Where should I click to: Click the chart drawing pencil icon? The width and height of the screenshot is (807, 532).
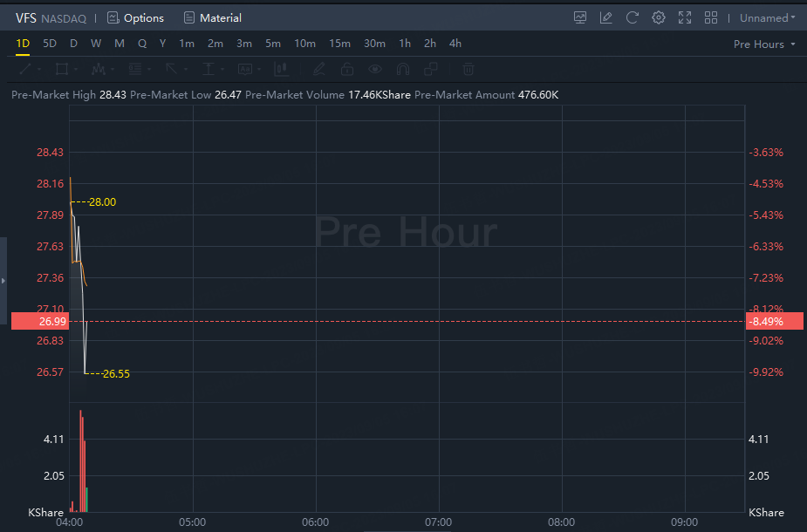(x=606, y=18)
